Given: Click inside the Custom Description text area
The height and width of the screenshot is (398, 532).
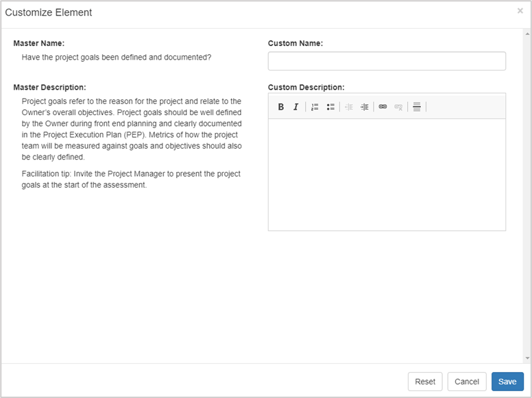Looking at the screenshot, I should point(387,174).
